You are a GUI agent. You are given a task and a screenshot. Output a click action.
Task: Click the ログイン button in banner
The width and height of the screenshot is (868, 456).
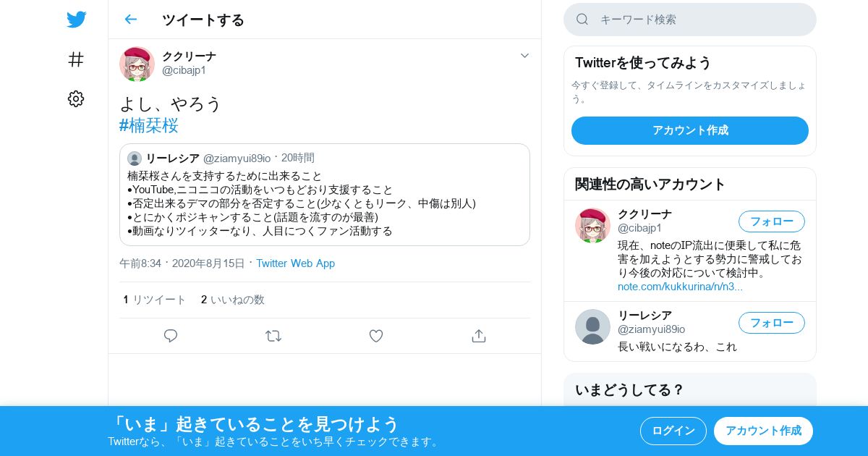(x=673, y=431)
